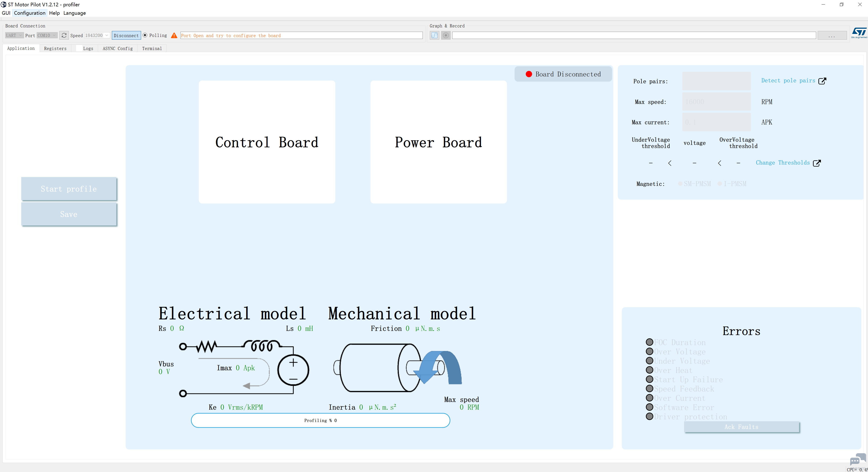868x472 pixels.
Task: Click the browse '...' button in Graph & Record
Action: pyautogui.click(x=832, y=35)
